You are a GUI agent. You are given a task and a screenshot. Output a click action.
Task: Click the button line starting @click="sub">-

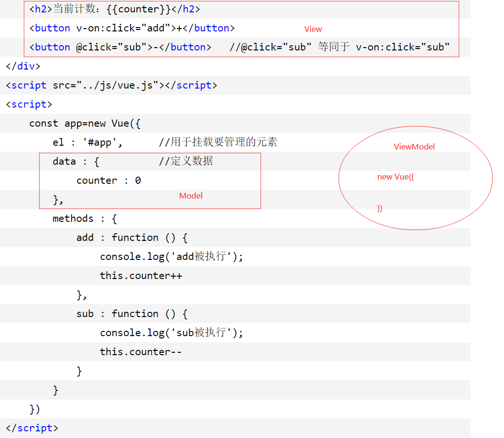[120, 47]
